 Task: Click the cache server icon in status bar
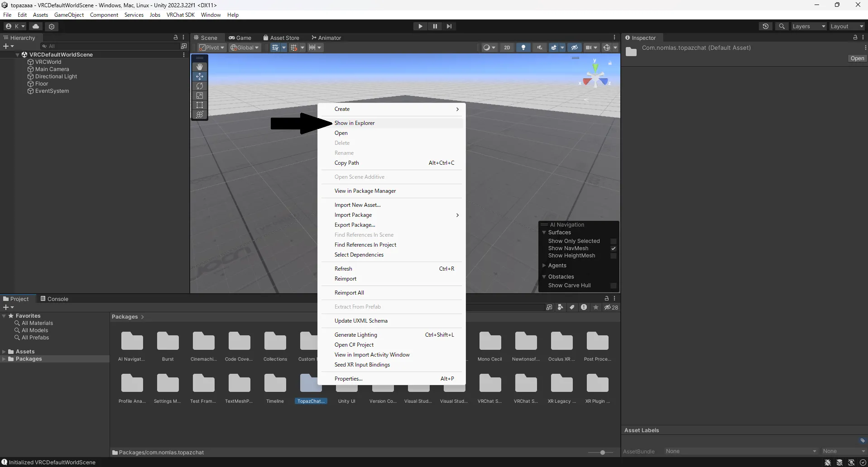[839, 462]
